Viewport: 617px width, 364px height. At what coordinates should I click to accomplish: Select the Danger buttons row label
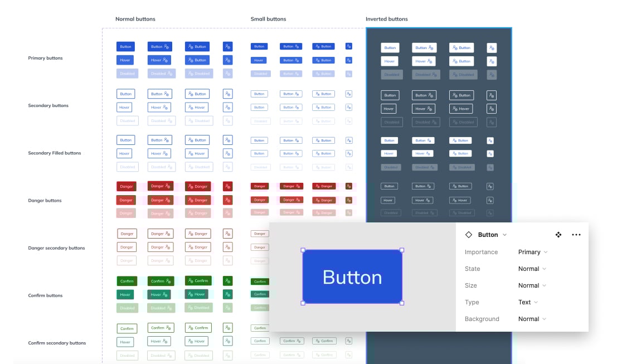coord(45,200)
